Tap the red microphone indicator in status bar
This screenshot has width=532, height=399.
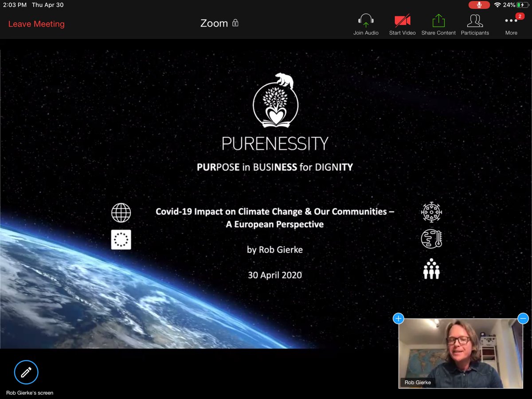coord(479,5)
